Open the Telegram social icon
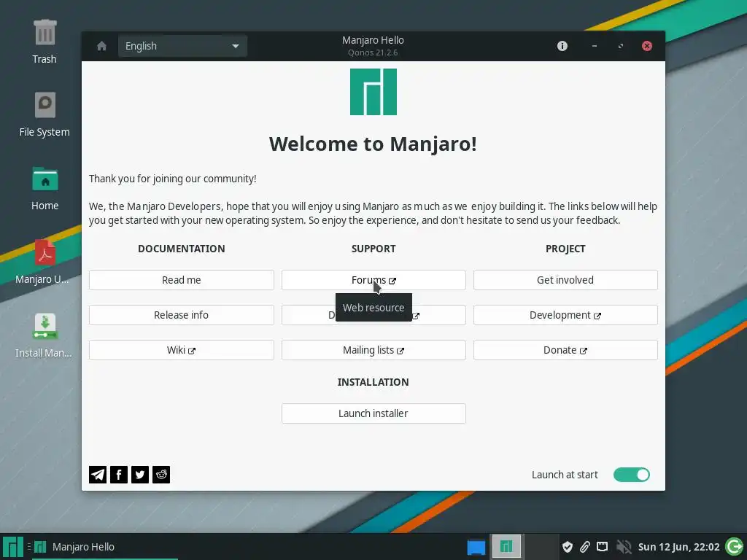This screenshot has width=747, height=560. tap(98, 474)
